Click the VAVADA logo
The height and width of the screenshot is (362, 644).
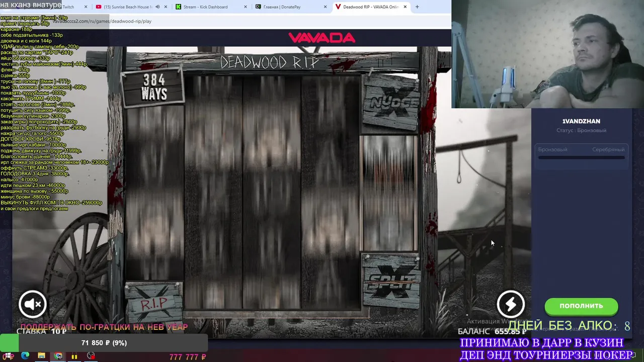click(321, 38)
